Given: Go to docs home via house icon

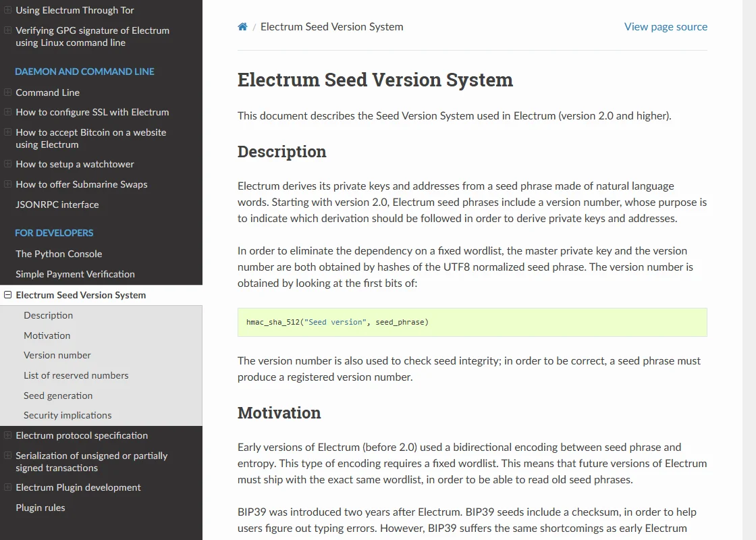Looking at the screenshot, I should click(x=242, y=26).
